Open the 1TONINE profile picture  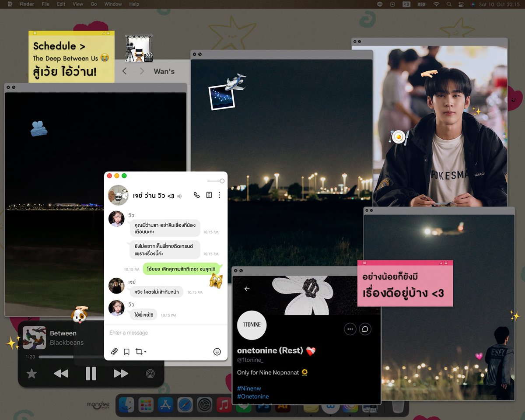252,325
